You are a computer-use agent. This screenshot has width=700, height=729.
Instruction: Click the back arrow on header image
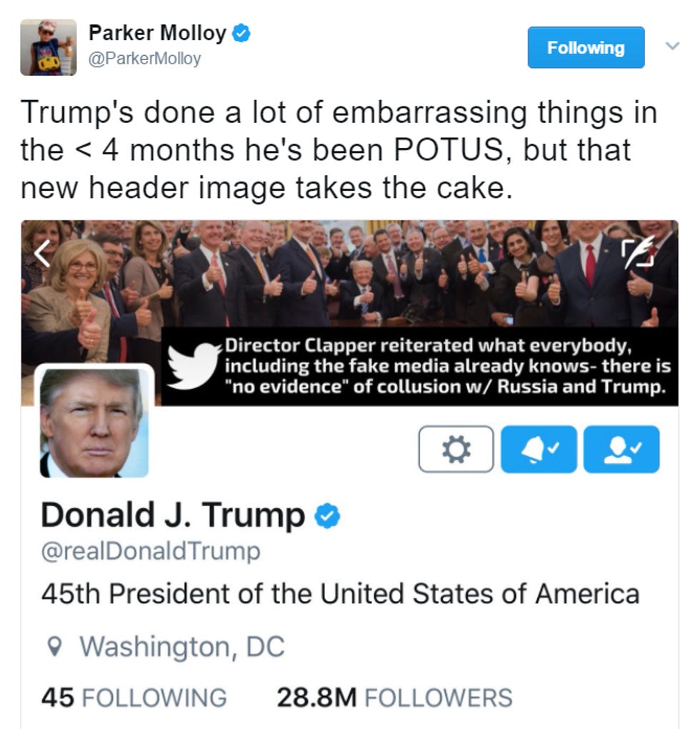point(43,254)
